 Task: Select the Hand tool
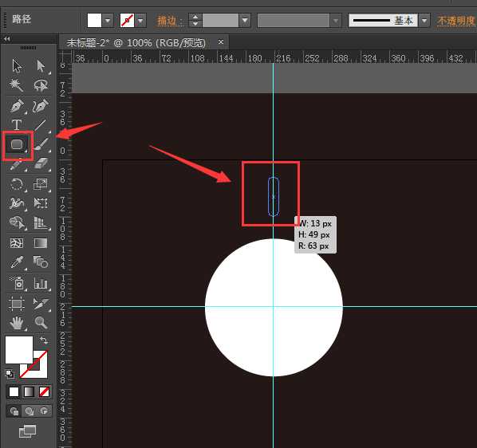click(x=17, y=323)
